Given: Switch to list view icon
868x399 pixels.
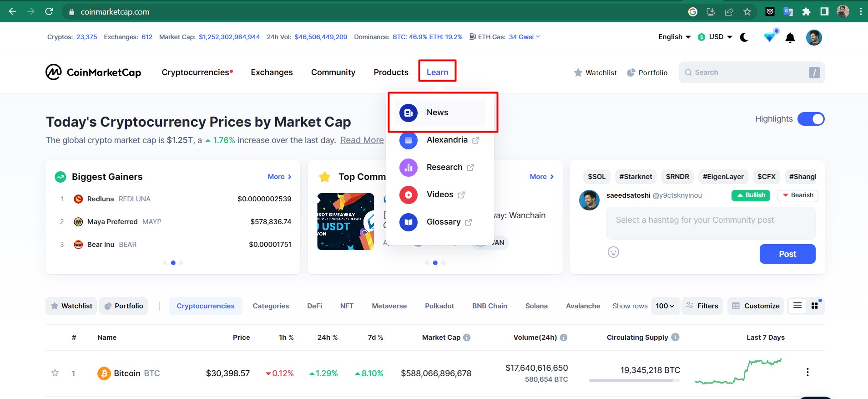Looking at the screenshot, I should (797, 306).
